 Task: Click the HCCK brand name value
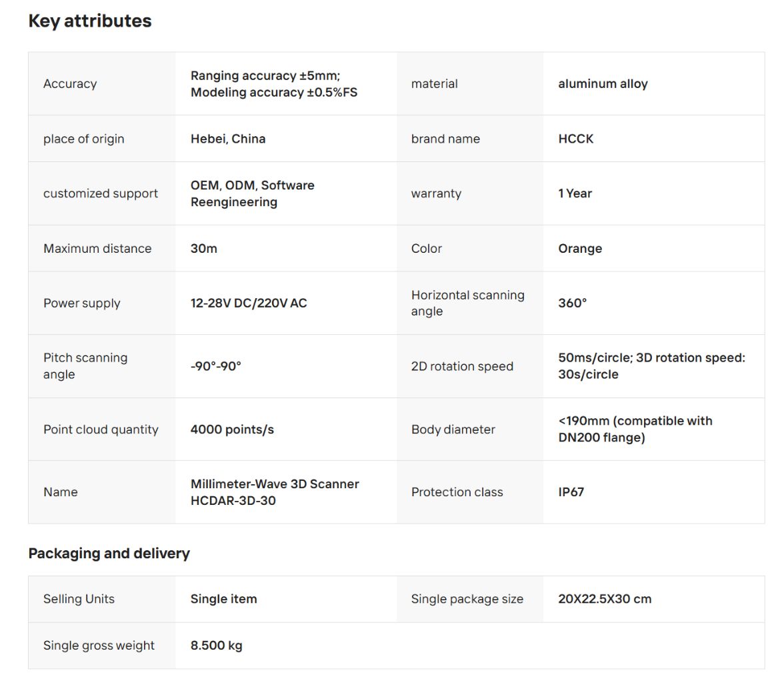(x=576, y=139)
